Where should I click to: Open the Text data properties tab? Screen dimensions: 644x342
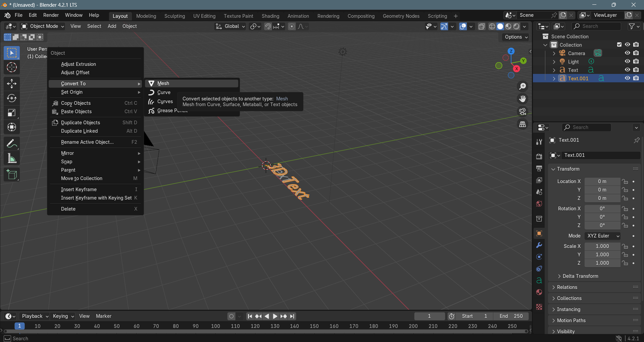point(539,281)
